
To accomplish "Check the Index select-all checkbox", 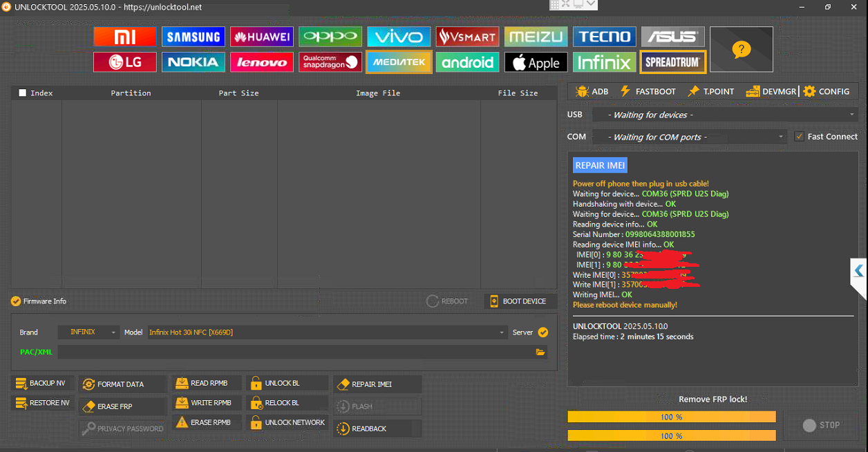I will tap(23, 93).
